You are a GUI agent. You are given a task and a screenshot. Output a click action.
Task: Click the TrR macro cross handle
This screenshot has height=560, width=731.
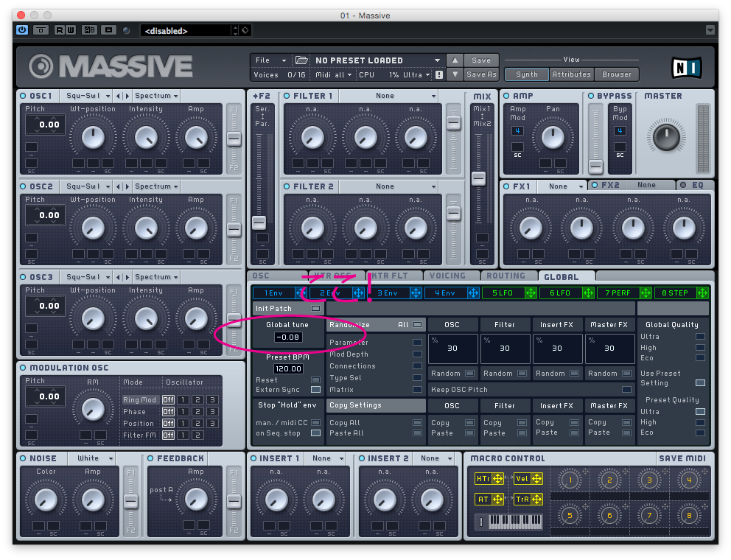(x=536, y=500)
